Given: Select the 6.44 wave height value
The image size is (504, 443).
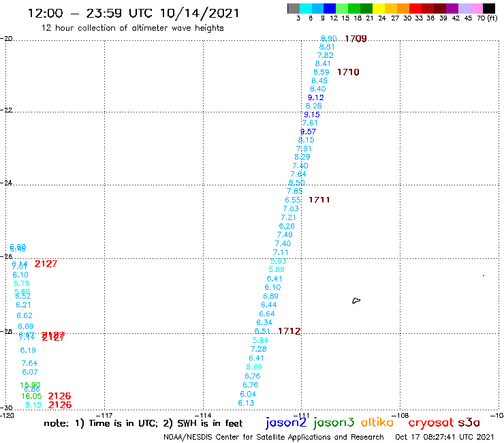Looking at the screenshot, I should coord(269,305).
